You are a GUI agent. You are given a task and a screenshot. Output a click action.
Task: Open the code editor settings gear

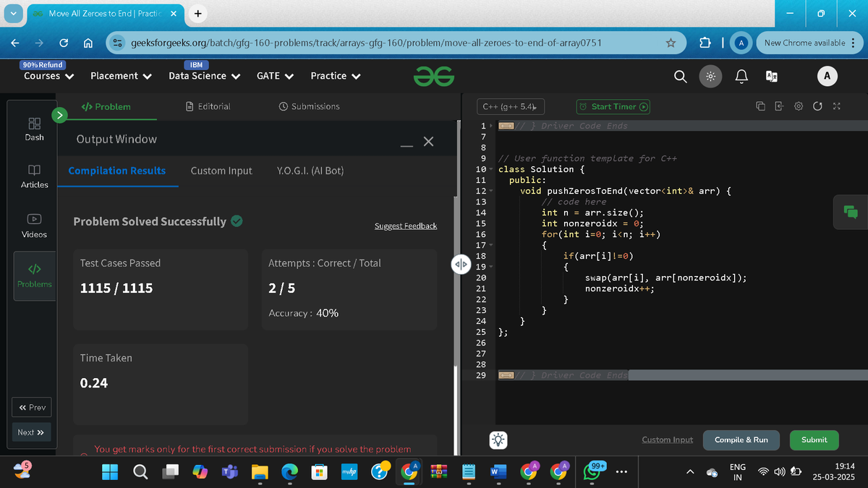tap(799, 106)
